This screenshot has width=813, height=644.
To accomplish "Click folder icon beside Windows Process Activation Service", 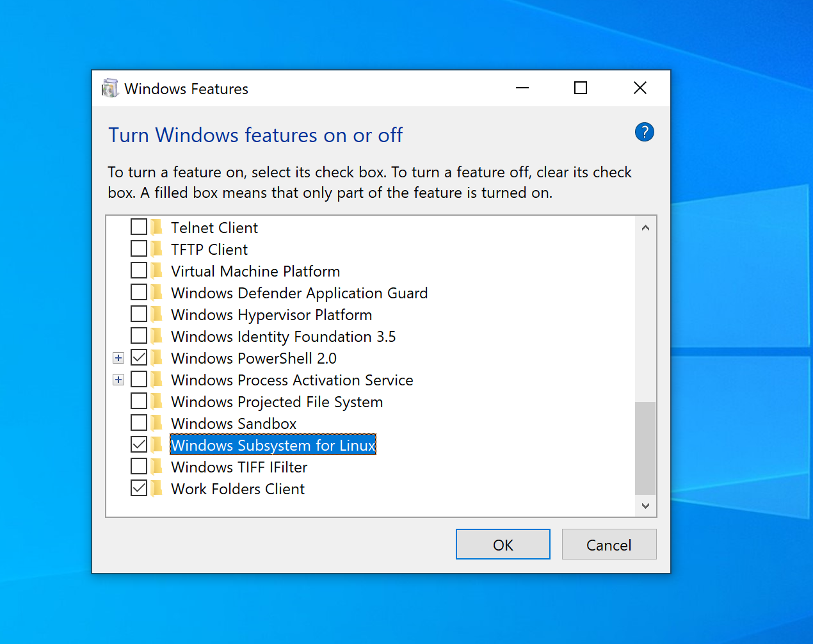I will click(157, 380).
